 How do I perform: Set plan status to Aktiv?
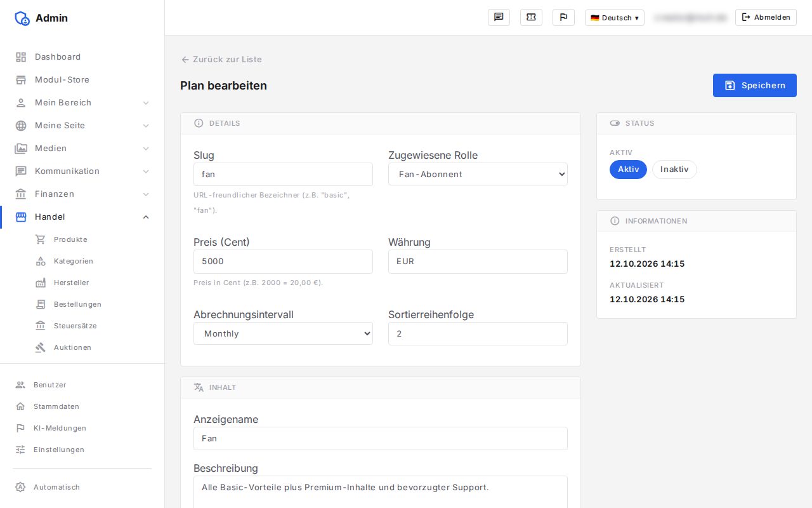[628, 170]
